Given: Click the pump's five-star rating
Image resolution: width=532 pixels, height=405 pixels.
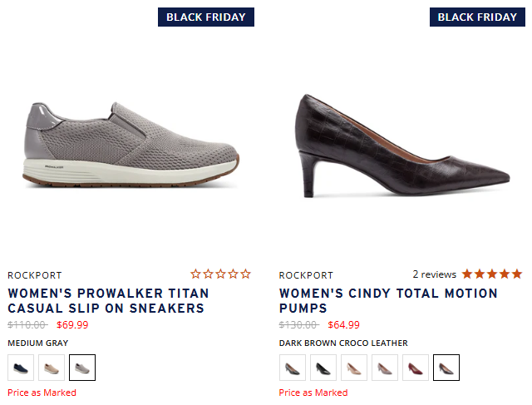Looking at the screenshot, I should coord(492,274).
